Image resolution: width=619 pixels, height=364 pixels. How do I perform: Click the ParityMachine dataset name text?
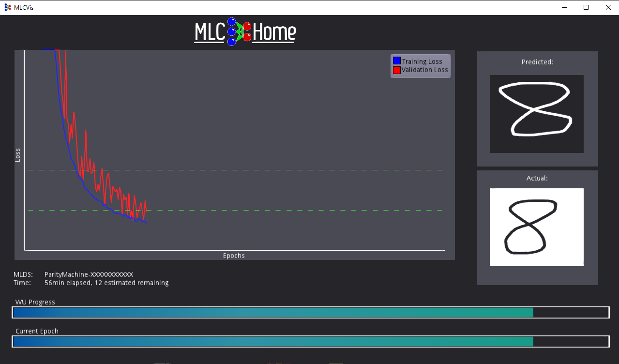point(89,274)
